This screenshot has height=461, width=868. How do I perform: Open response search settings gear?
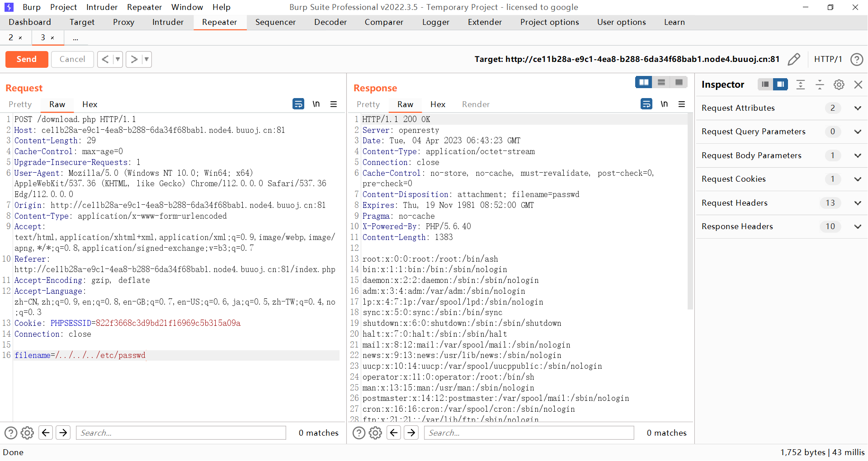(x=375, y=433)
